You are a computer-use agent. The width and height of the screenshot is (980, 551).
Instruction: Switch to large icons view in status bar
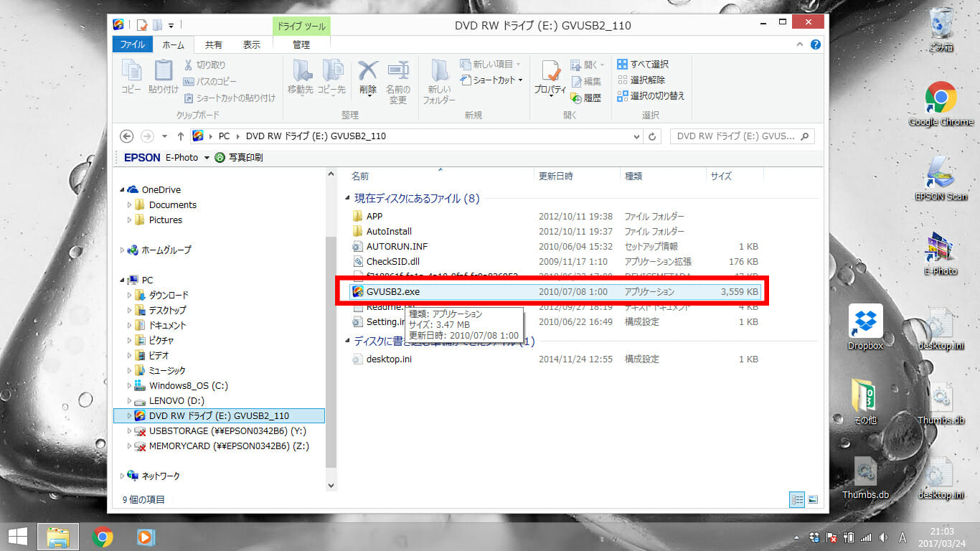pos(813,499)
